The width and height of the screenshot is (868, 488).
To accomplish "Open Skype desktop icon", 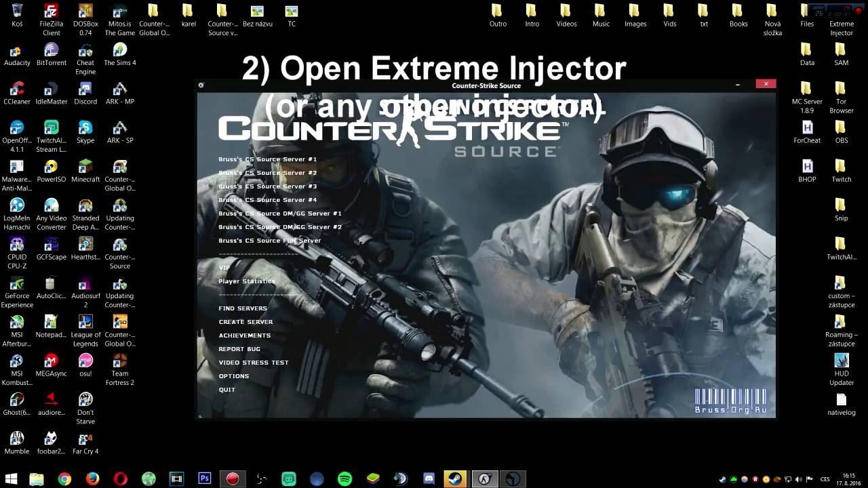I will coord(85,131).
